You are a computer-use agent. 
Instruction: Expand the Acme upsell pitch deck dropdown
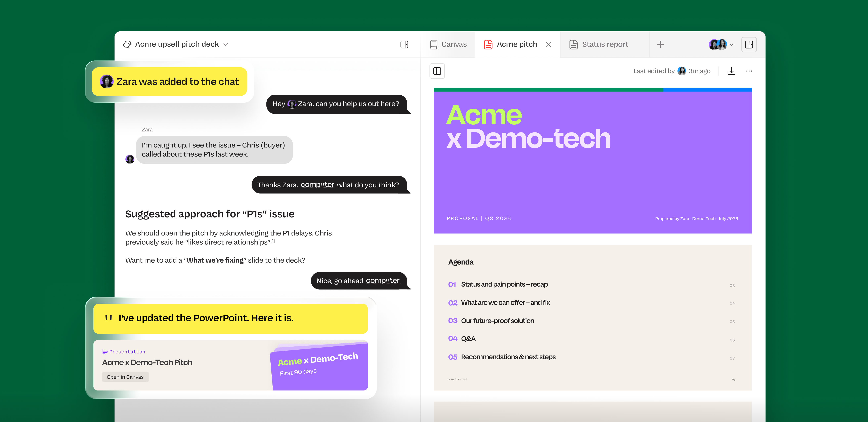point(226,44)
